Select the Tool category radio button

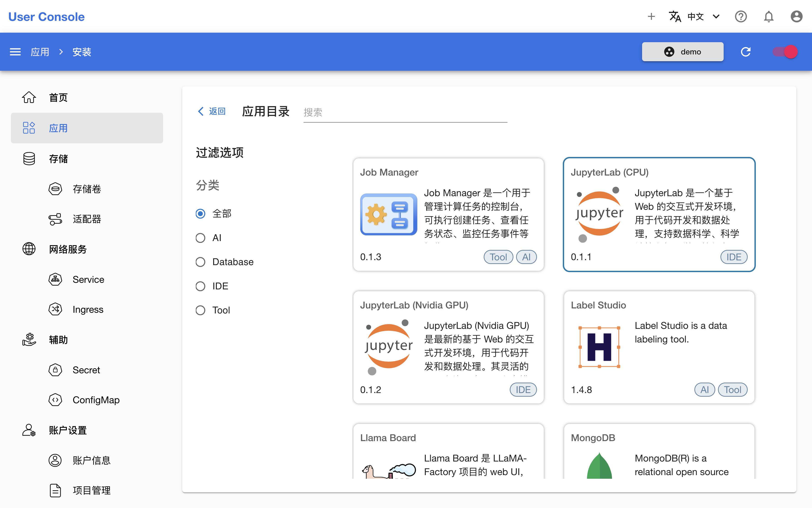tap(200, 310)
